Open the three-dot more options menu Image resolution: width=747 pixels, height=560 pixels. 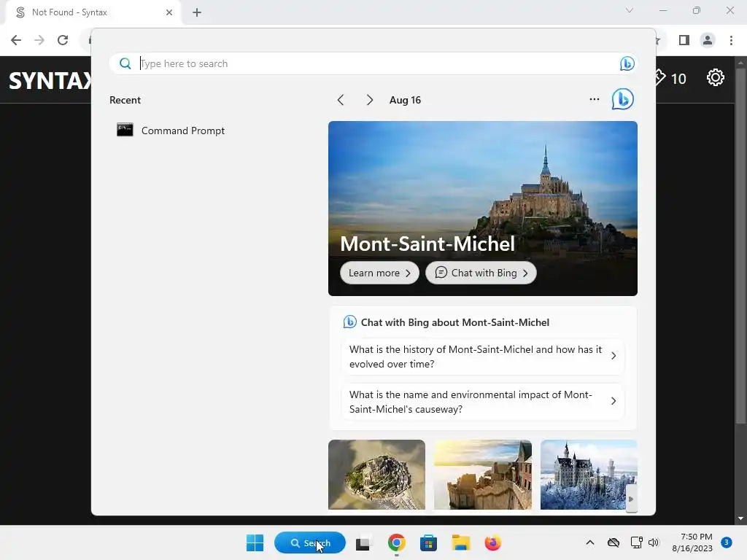(x=594, y=99)
